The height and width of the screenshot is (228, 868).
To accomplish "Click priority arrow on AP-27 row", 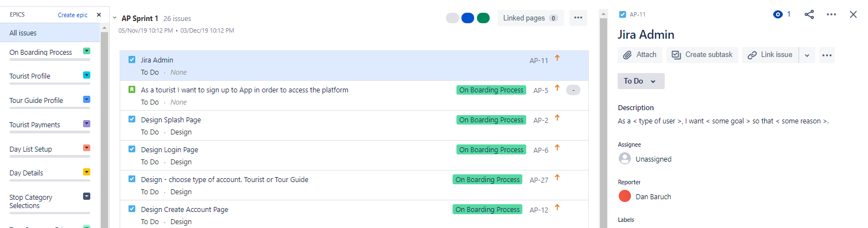I will point(557,178).
